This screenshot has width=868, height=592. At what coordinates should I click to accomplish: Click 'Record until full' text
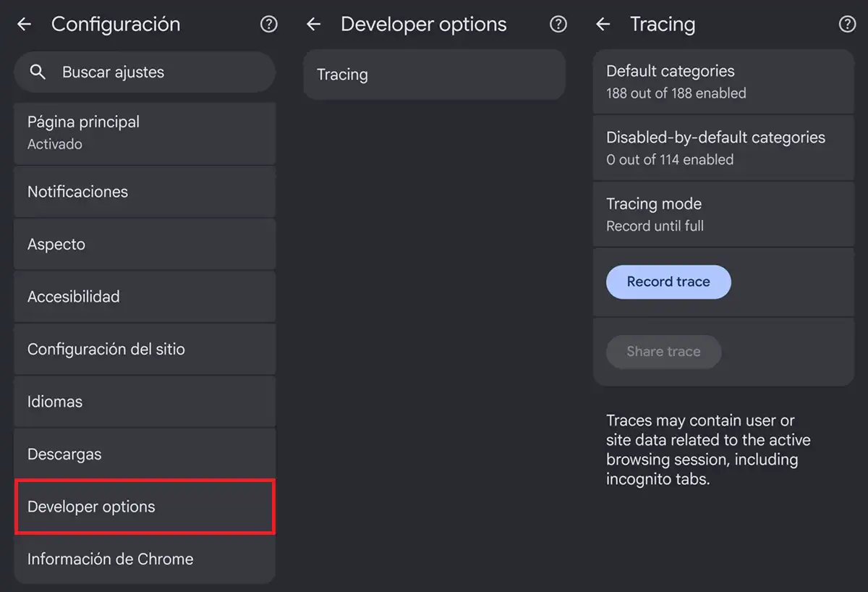pyautogui.click(x=655, y=226)
